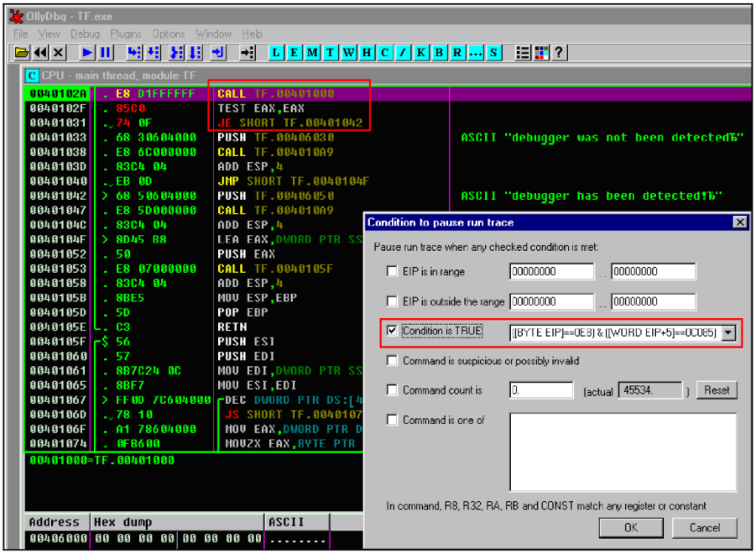
Task: Open help with question mark icon
Action: [560, 53]
